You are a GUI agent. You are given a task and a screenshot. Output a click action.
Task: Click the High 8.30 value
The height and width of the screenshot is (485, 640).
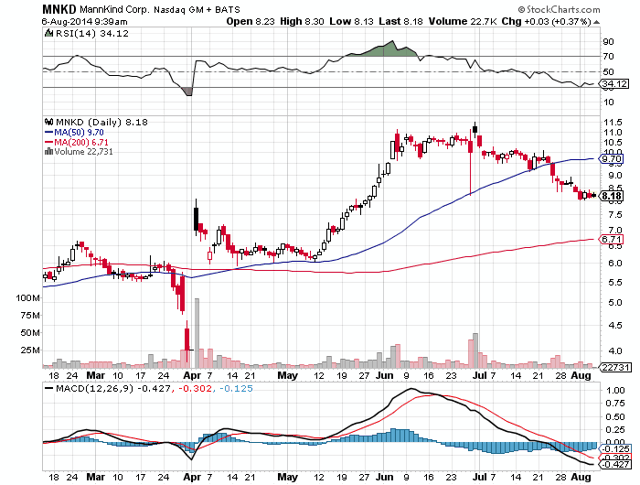(302, 21)
